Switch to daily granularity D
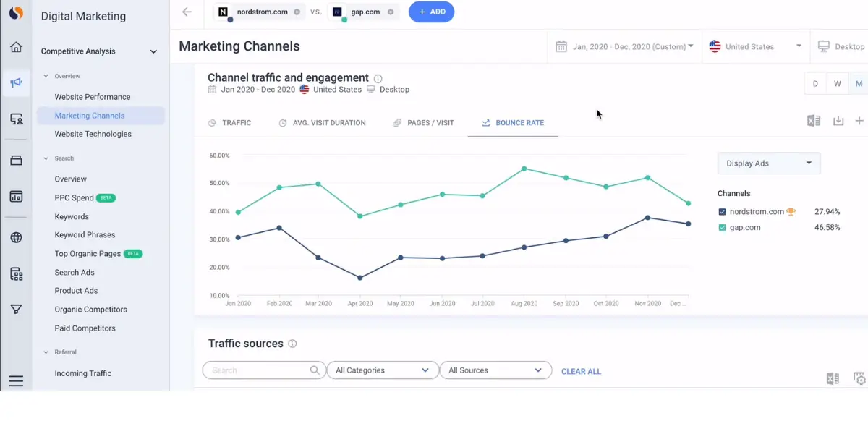Image resolution: width=868 pixels, height=434 pixels. point(815,83)
